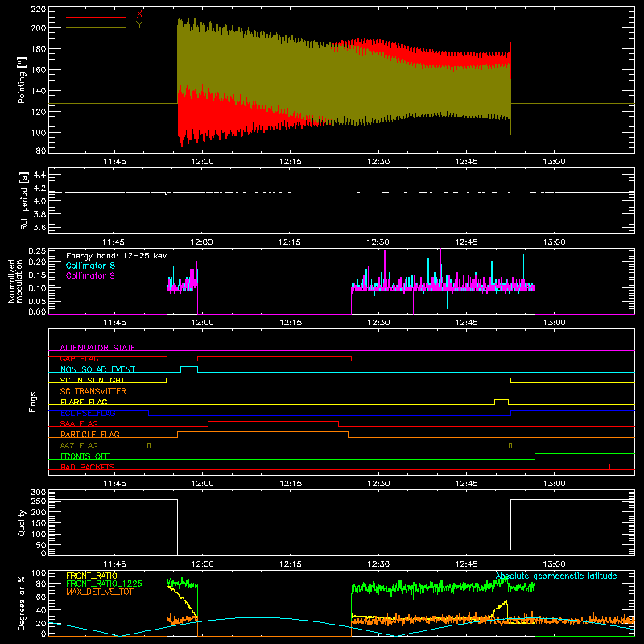Click the NON_SOLAR_EVENT raised pulse near 11:57

[189, 368]
